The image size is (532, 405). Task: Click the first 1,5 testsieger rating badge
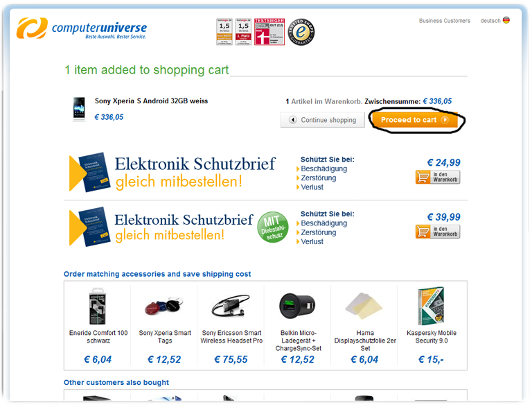[x=224, y=32]
